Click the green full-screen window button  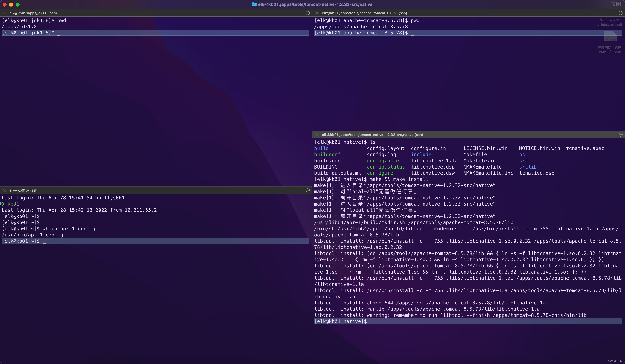[x=18, y=4]
